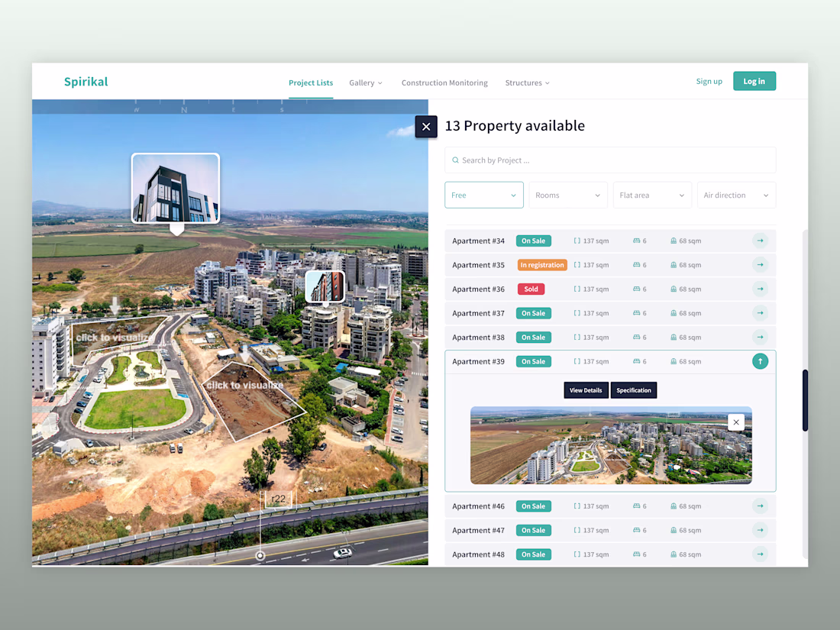Click the Sign up link
Image resolution: width=840 pixels, height=630 pixels.
click(709, 82)
